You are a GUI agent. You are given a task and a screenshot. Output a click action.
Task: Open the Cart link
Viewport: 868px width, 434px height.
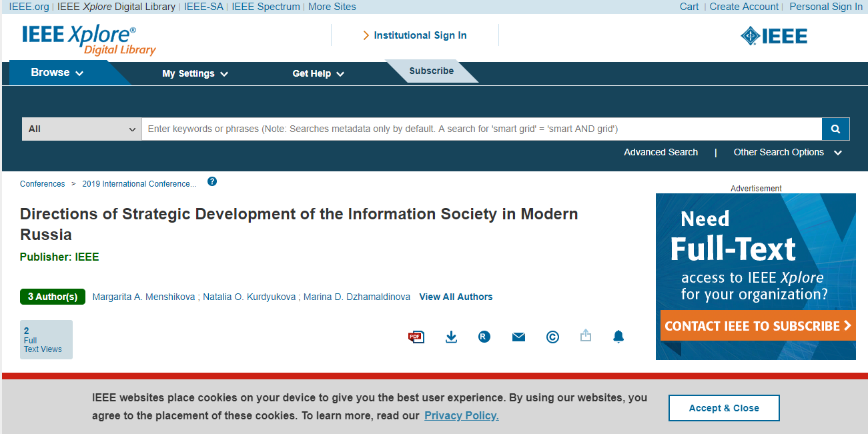[x=689, y=7]
